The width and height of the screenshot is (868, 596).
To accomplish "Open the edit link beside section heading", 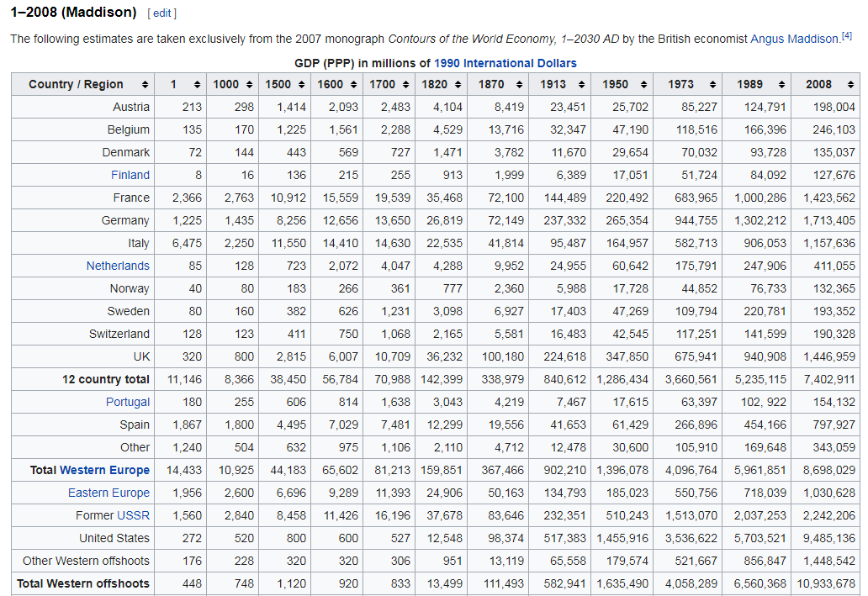I will (x=161, y=13).
